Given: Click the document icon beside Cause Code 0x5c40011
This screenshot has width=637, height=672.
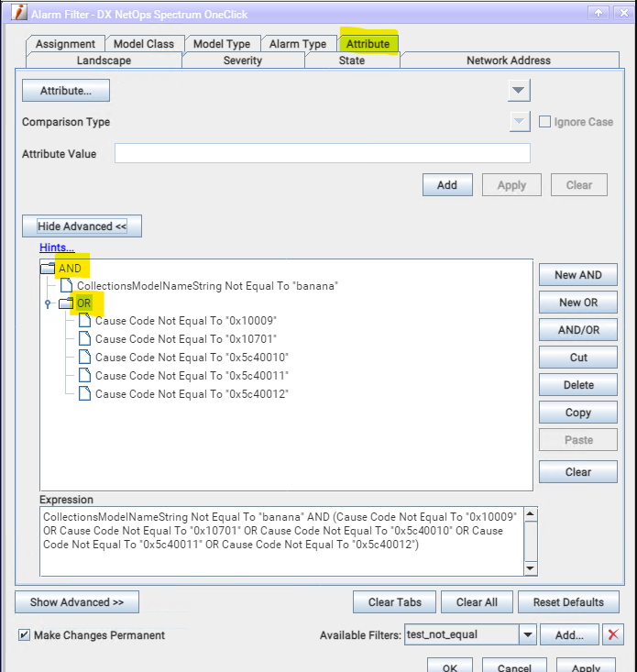Looking at the screenshot, I should point(85,376).
